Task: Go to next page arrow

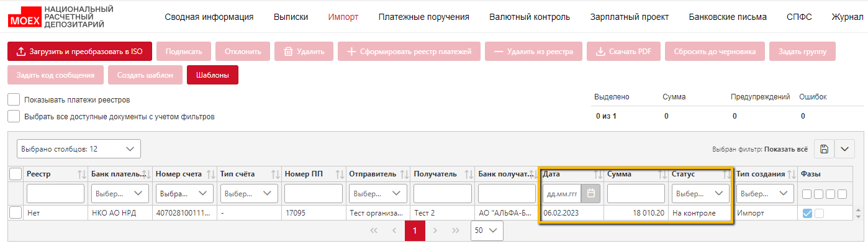Action: [x=435, y=230]
